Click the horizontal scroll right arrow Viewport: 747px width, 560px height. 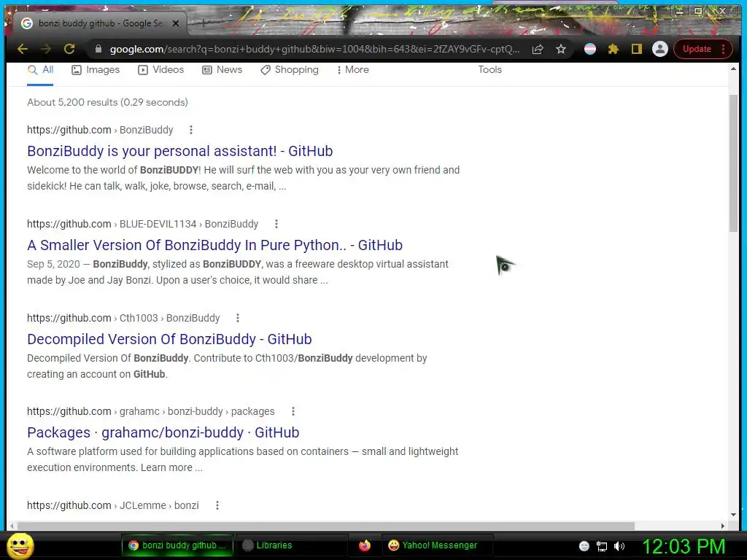coord(723,526)
